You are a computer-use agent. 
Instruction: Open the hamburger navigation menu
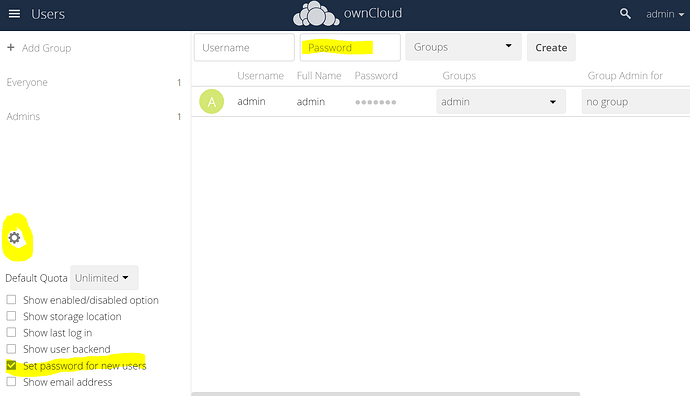pyautogui.click(x=15, y=14)
